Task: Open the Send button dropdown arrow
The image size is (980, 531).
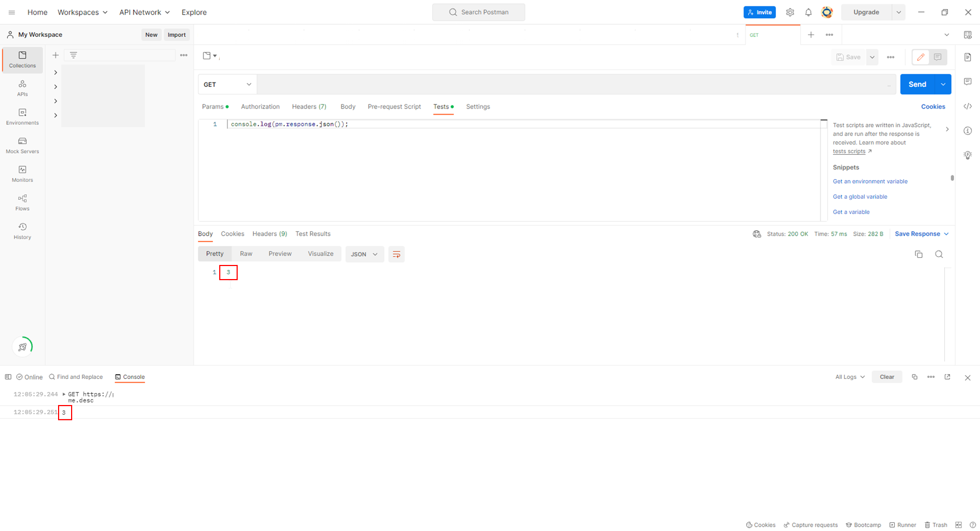Action: click(943, 84)
